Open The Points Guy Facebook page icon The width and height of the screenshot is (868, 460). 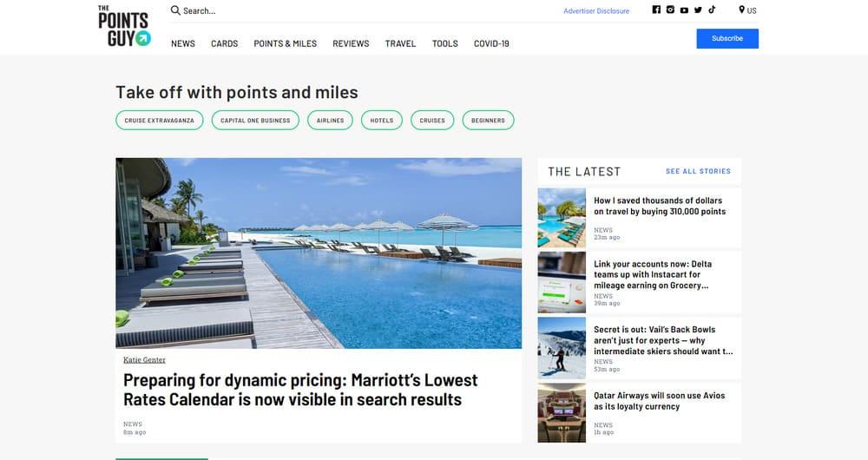(x=656, y=10)
